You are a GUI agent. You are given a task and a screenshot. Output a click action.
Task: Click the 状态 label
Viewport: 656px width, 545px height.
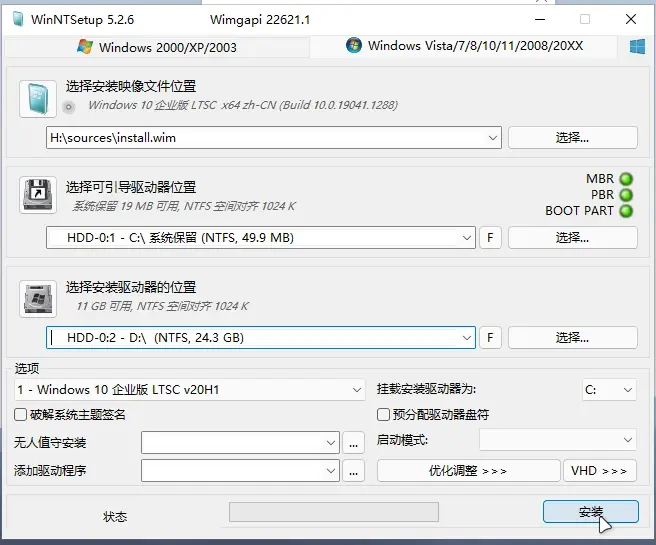tap(115, 517)
